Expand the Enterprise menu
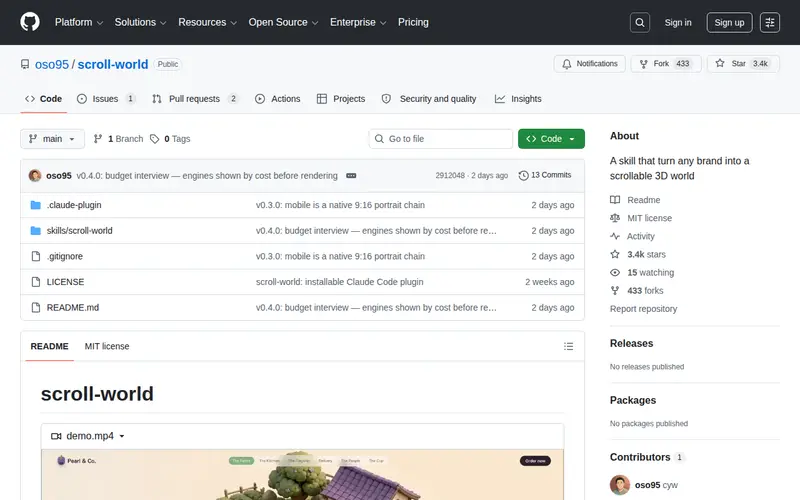 (x=358, y=22)
